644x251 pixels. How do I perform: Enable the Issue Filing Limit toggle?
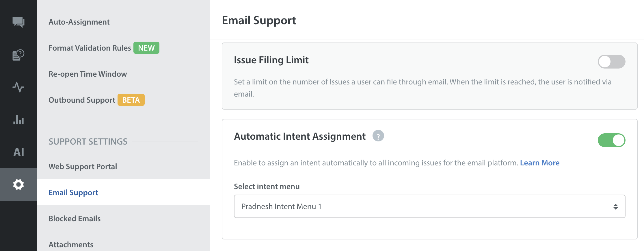pos(611,62)
